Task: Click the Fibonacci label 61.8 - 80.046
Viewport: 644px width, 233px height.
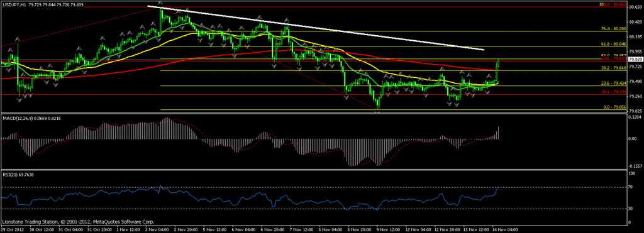Action: tap(614, 44)
